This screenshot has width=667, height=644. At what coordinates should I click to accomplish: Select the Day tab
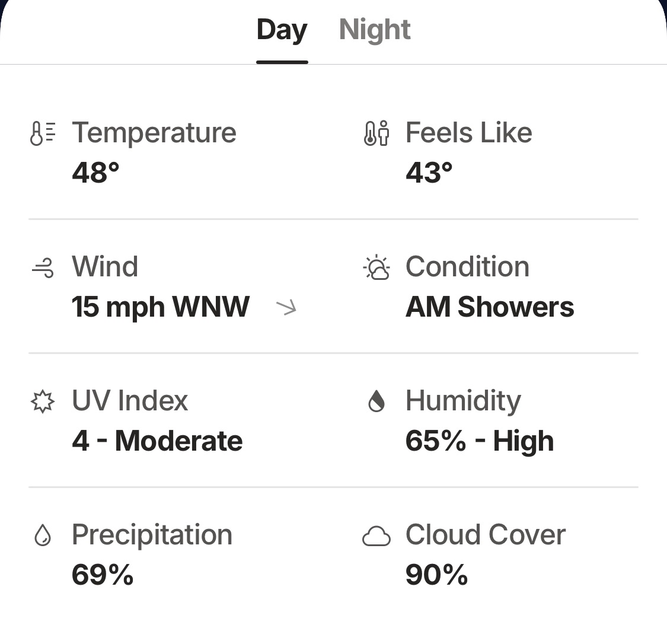tap(282, 30)
